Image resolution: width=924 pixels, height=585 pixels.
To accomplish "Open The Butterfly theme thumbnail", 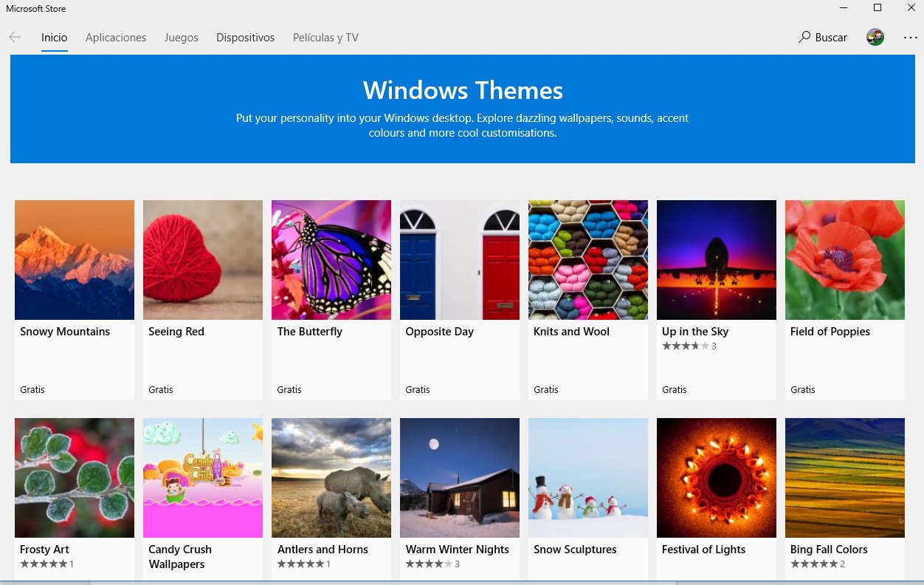I will (331, 259).
